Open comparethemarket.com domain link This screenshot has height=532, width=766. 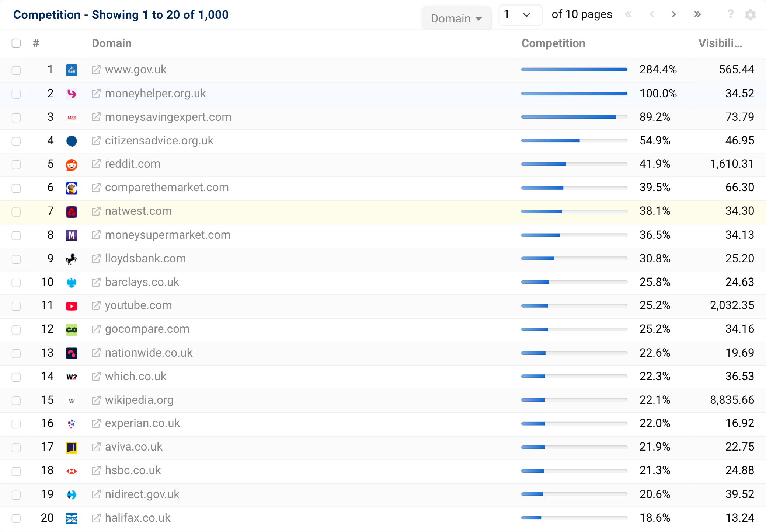167,188
